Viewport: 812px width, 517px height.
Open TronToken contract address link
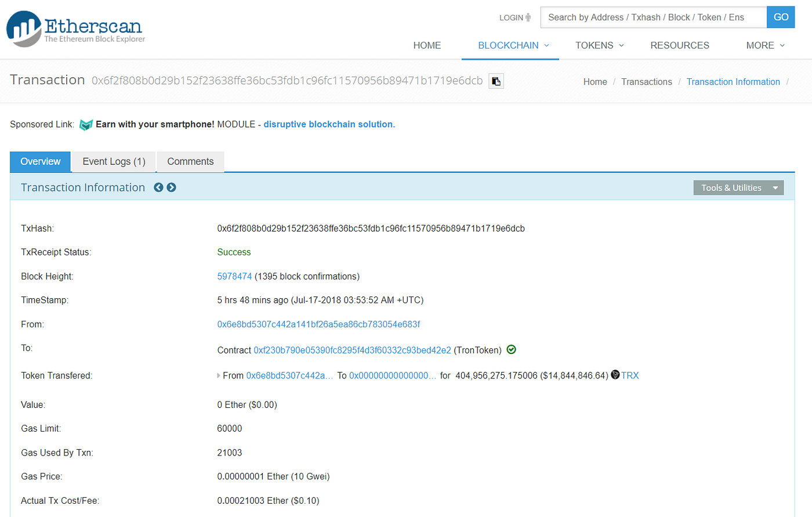(352, 350)
